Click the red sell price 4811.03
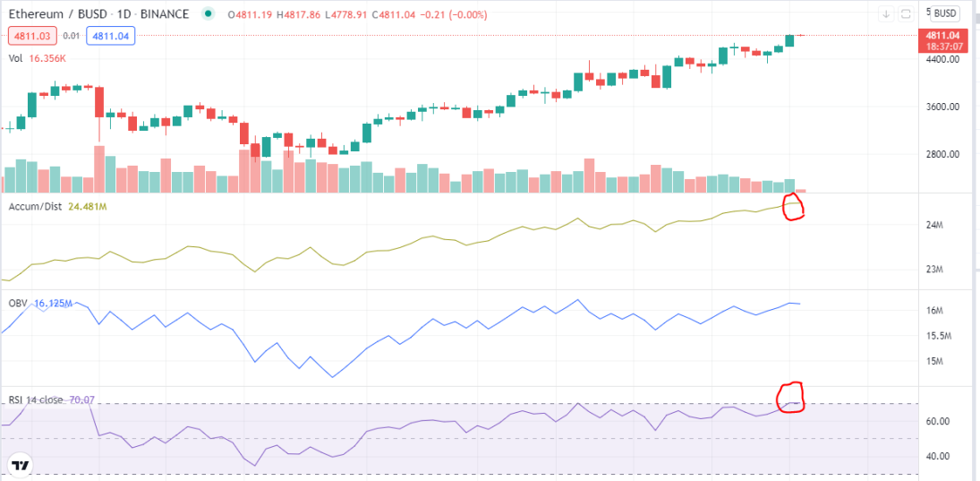980x481 pixels. (x=32, y=37)
